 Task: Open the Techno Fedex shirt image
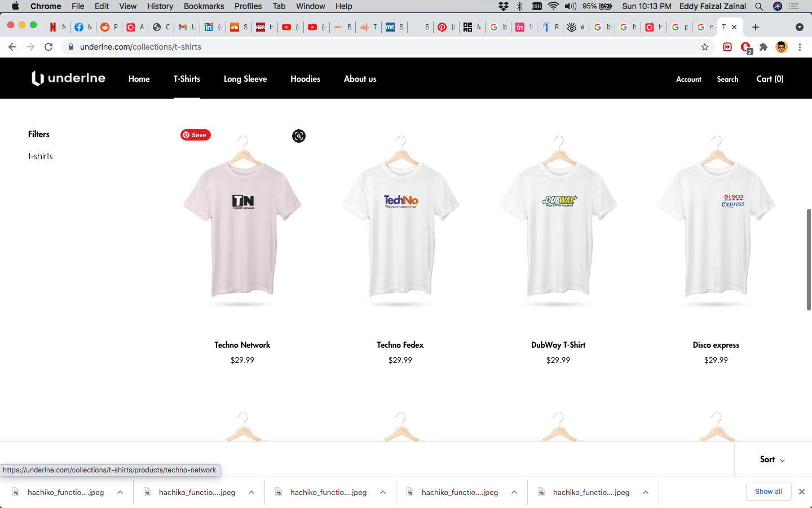pos(400,220)
